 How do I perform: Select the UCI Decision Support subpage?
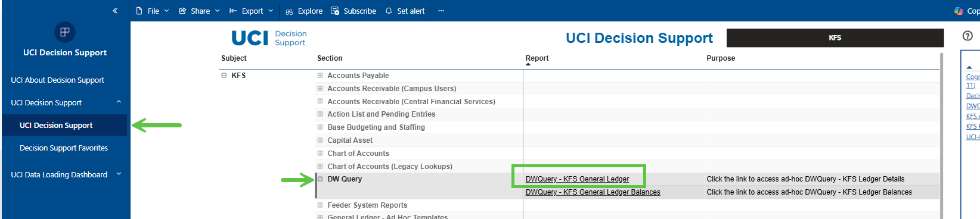click(64, 125)
